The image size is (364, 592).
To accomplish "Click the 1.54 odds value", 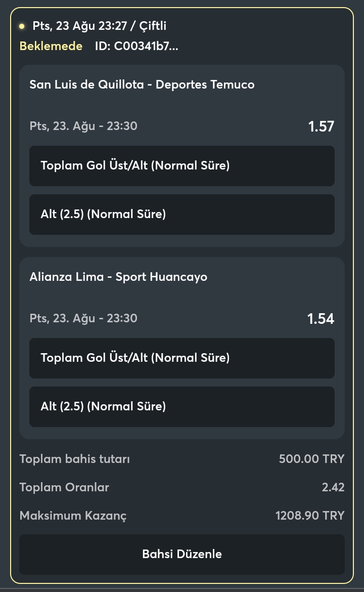I will click(321, 318).
